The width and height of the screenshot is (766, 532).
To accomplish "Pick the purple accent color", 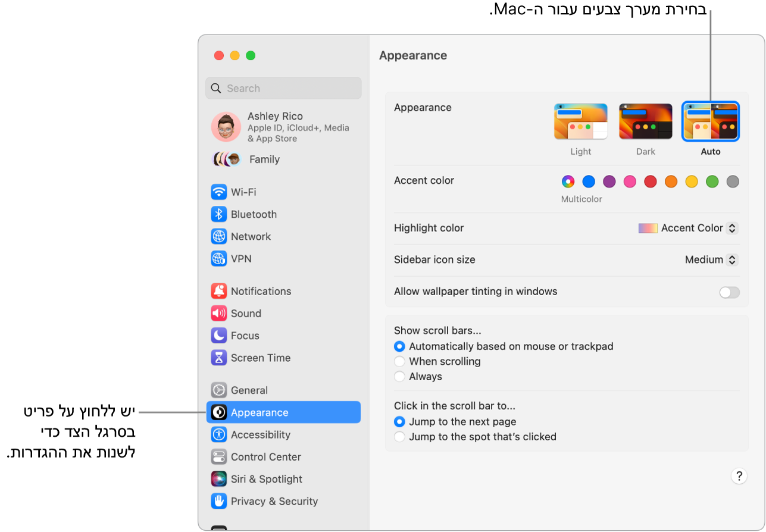I will coord(609,181).
